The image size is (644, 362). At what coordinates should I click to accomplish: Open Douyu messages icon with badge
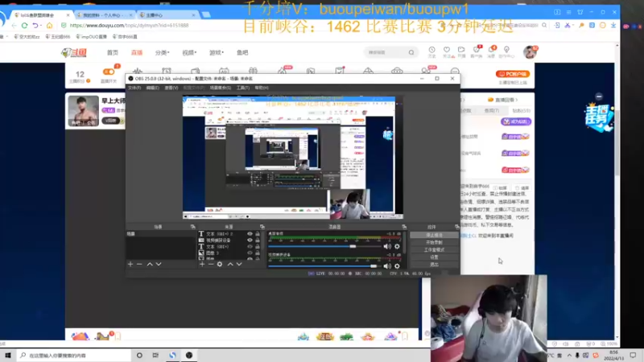point(492,51)
